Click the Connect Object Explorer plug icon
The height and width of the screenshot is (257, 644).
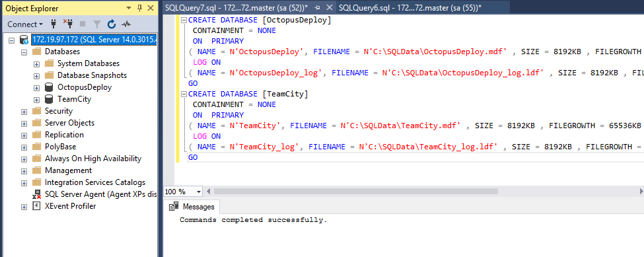[x=54, y=24]
